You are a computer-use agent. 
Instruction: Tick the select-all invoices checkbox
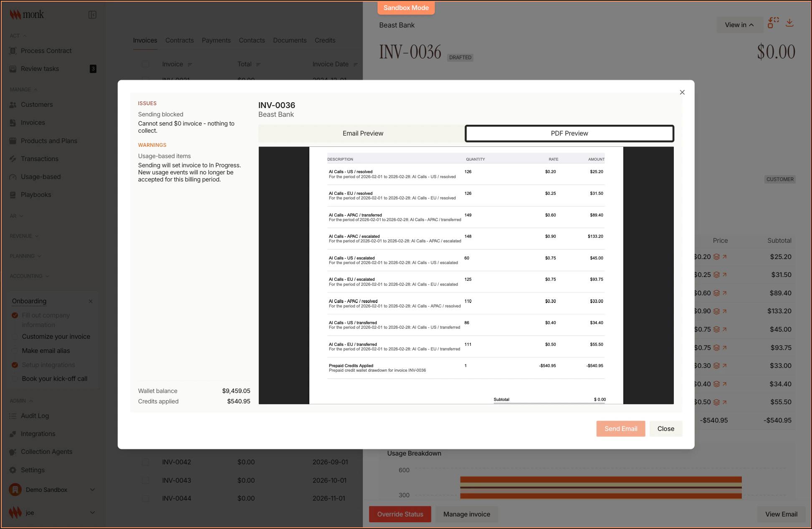145,64
